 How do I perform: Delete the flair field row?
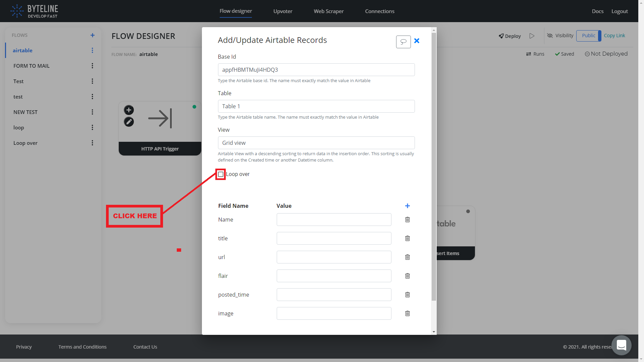(408, 276)
